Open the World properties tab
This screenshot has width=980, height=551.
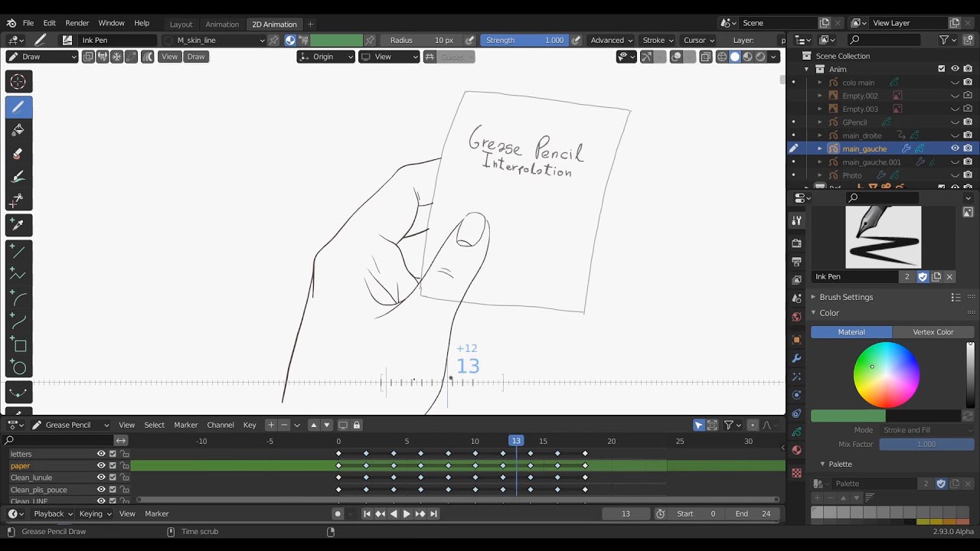pyautogui.click(x=797, y=317)
